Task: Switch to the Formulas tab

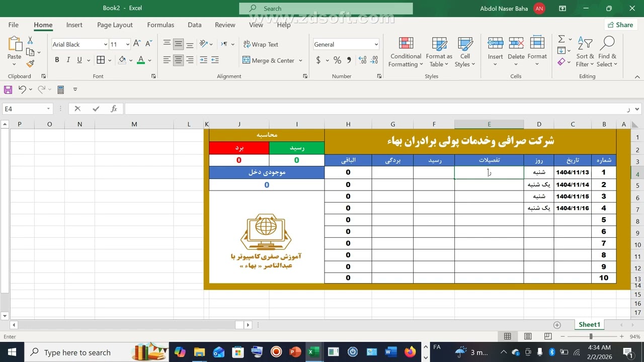Action: (160, 25)
